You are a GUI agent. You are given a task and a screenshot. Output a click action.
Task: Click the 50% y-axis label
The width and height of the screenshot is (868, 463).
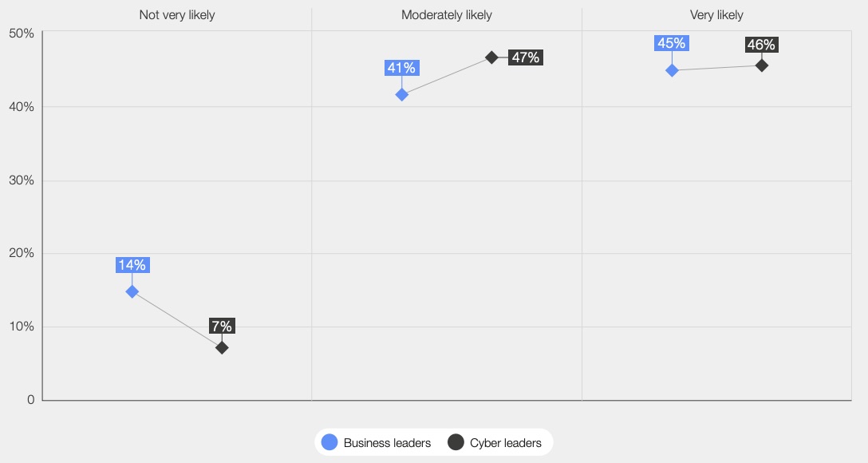point(22,34)
